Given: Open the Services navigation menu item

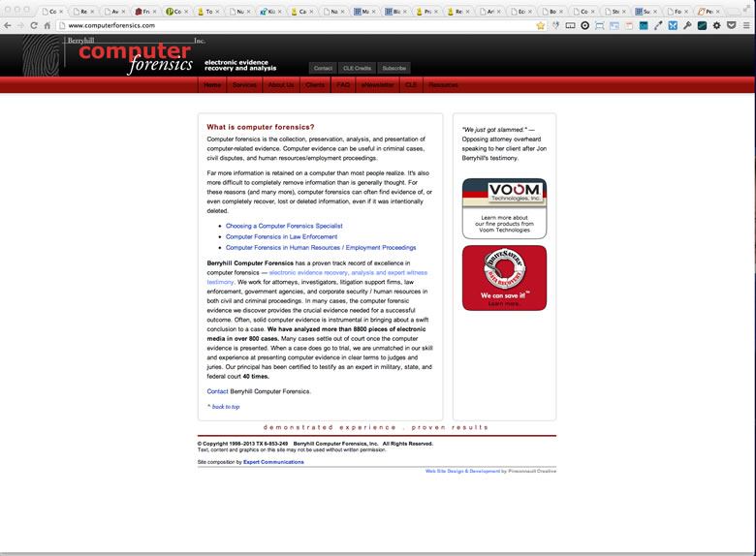Looking at the screenshot, I should coord(244,85).
